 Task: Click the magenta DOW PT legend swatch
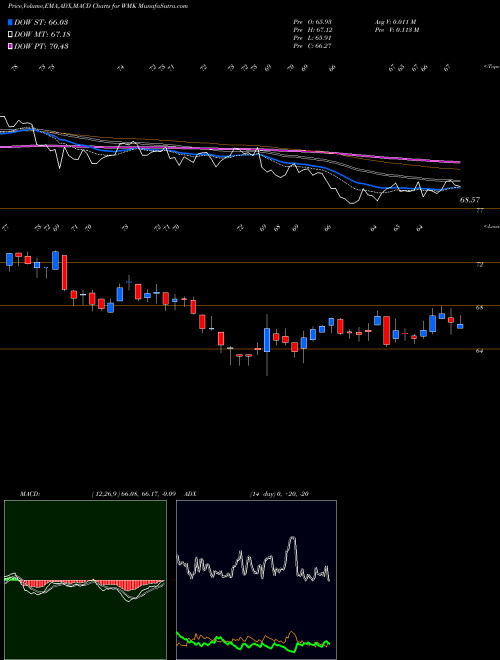[x=11, y=46]
